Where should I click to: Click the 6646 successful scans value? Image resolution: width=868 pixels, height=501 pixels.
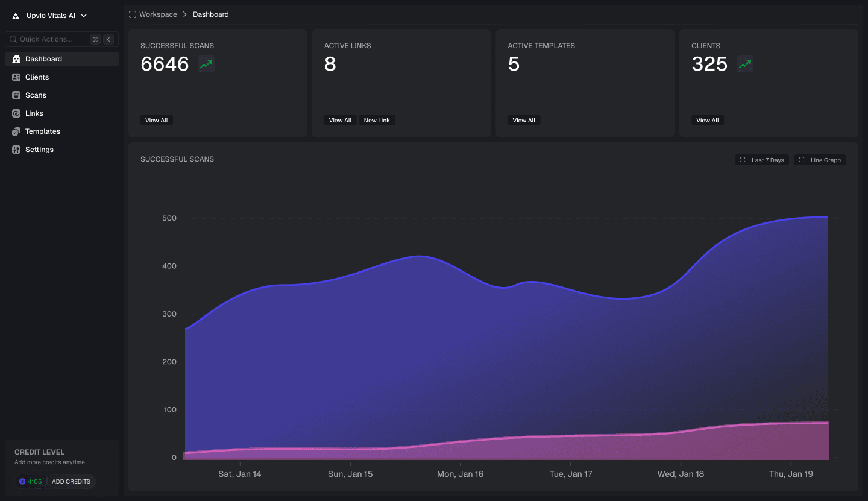(165, 64)
